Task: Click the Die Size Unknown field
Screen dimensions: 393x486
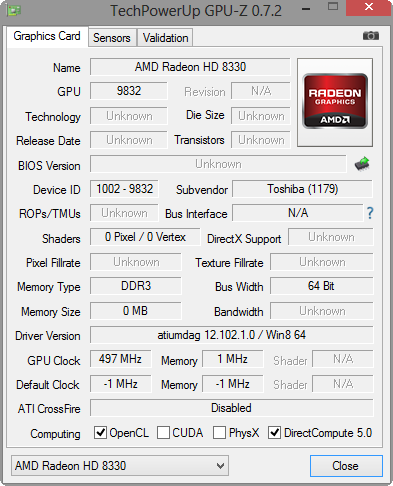Action: click(x=261, y=116)
